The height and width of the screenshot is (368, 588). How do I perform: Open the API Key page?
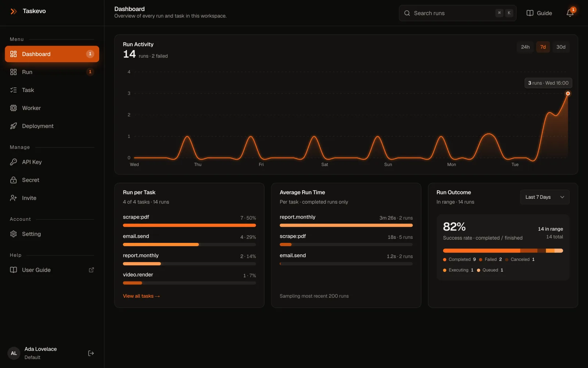(x=52, y=162)
